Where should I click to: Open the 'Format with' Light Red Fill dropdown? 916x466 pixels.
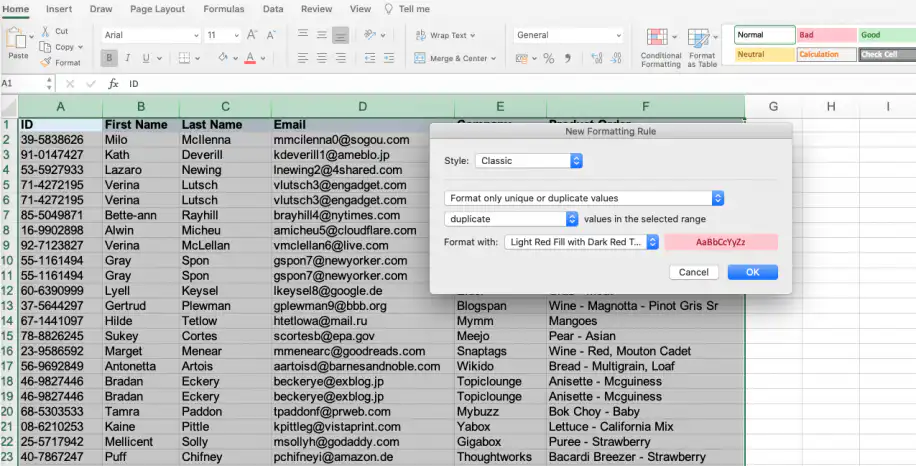click(x=581, y=242)
